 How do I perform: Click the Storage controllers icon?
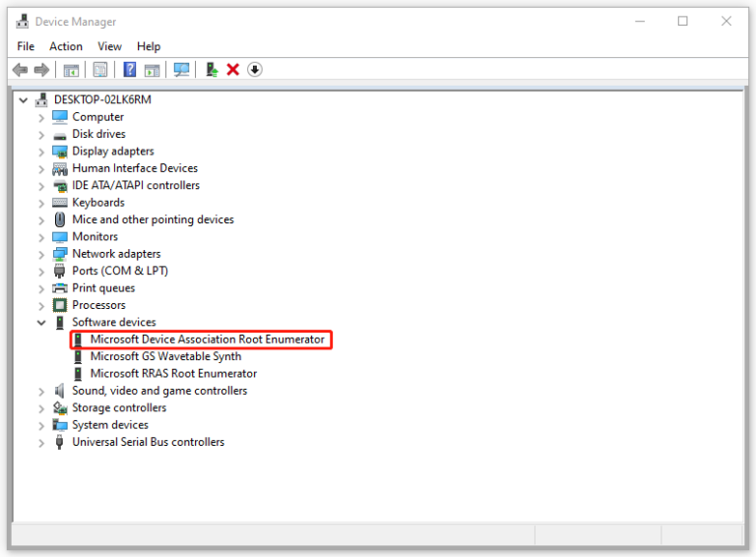60,408
